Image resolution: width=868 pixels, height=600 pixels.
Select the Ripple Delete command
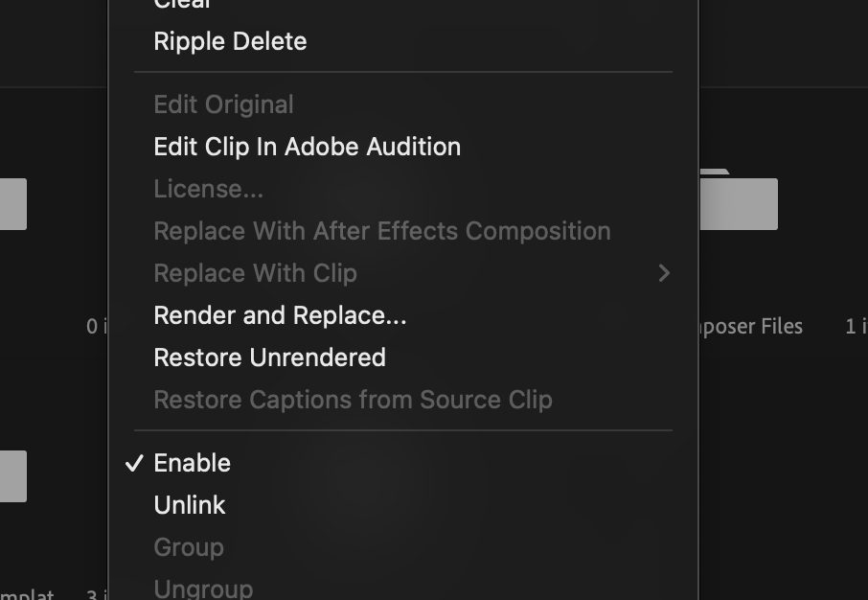pyautogui.click(x=230, y=41)
